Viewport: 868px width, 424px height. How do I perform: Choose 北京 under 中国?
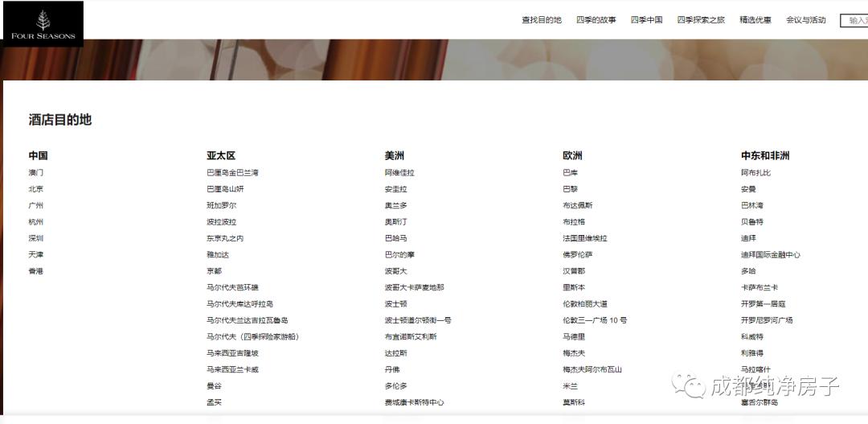pos(36,189)
